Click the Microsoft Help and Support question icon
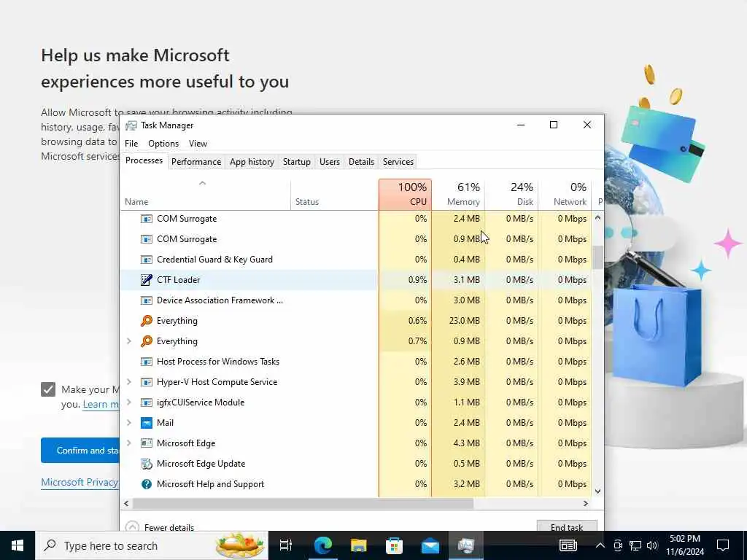This screenshot has width=747, height=560. coord(146,484)
